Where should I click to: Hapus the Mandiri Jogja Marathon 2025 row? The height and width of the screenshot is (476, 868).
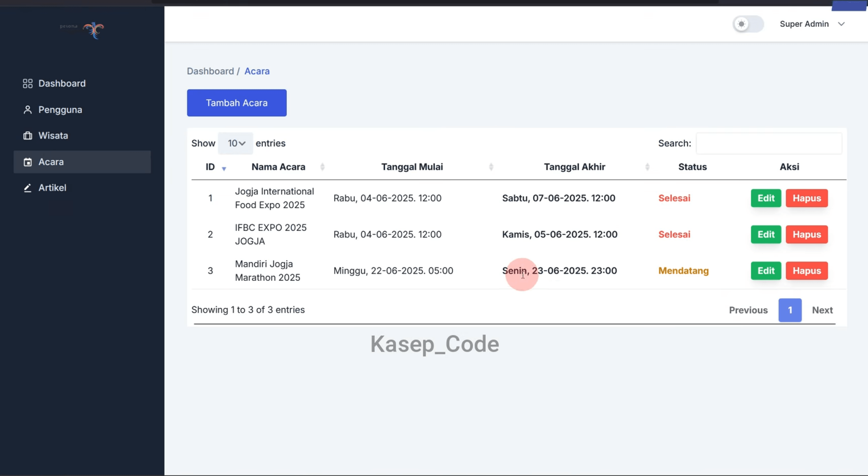tap(807, 271)
